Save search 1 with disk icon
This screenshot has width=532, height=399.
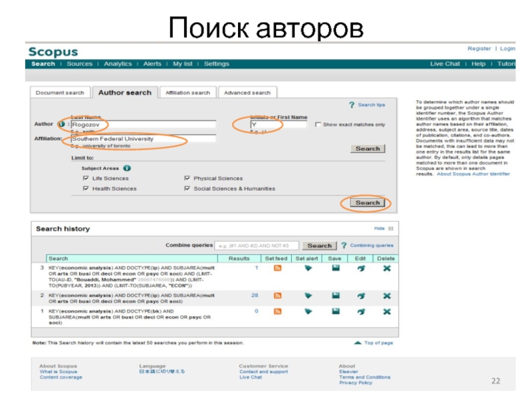pos(336,311)
